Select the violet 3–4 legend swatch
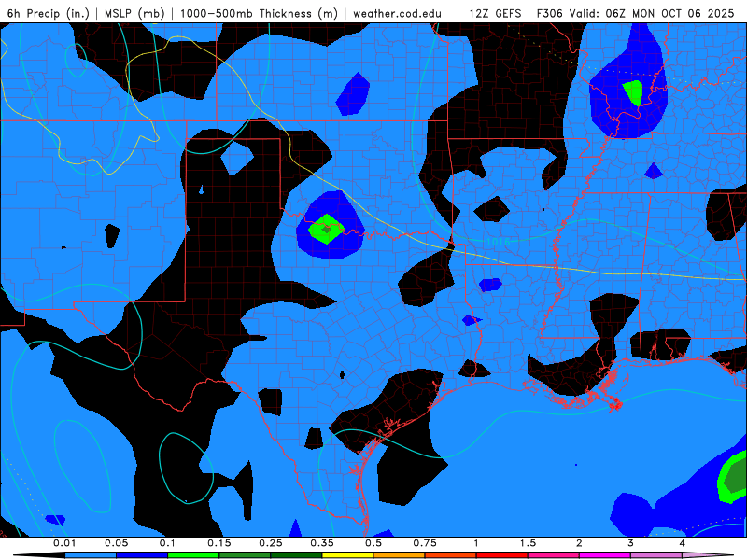The image size is (747, 560). [656, 555]
